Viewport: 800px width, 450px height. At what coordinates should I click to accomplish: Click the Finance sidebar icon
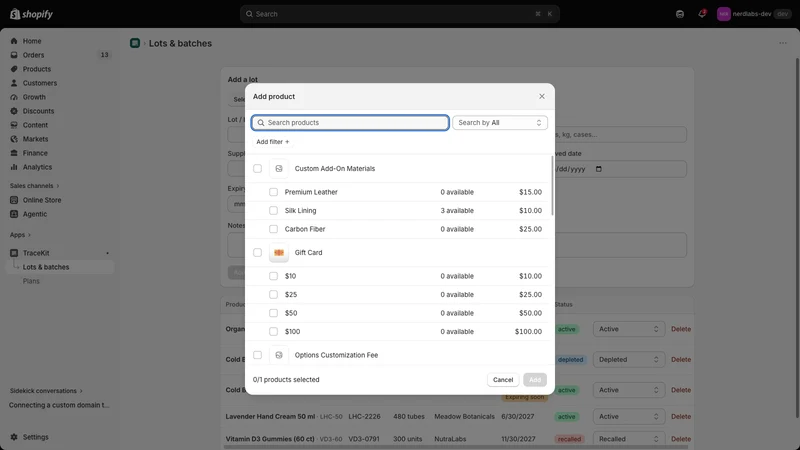[14, 153]
